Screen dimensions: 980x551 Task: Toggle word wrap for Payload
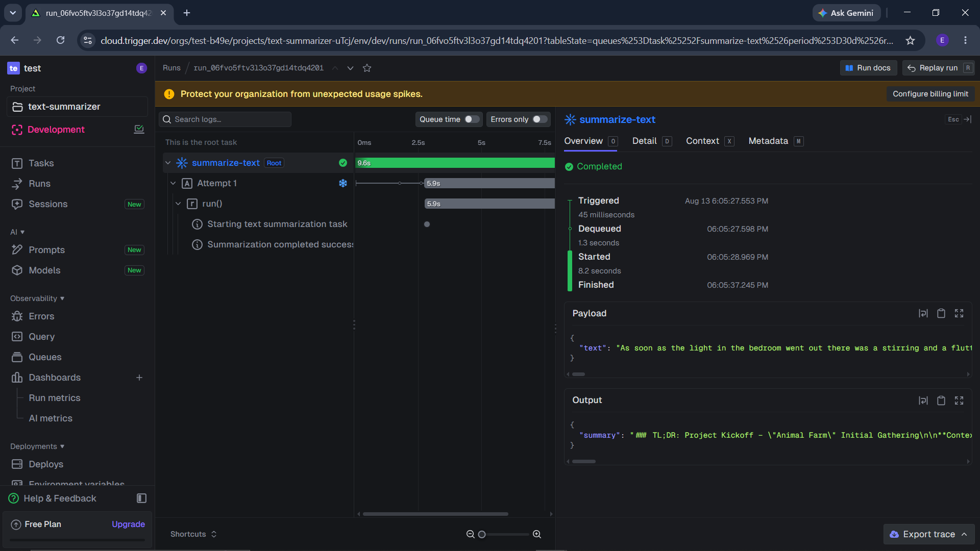pyautogui.click(x=923, y=313)
